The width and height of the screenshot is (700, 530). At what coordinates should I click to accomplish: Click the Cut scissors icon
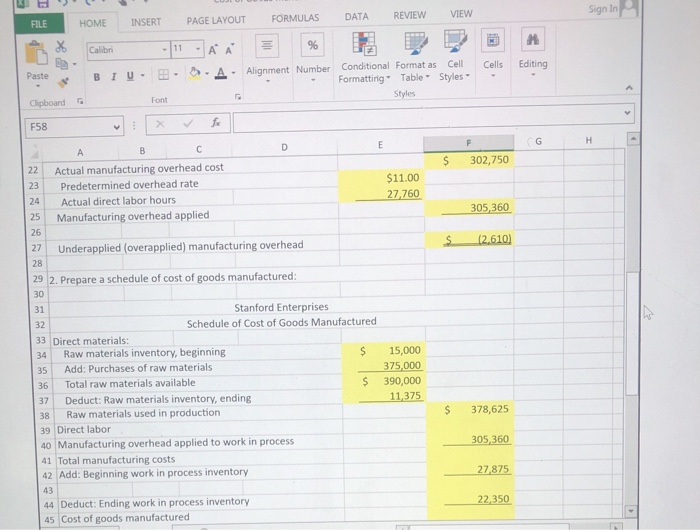(61, 46)
